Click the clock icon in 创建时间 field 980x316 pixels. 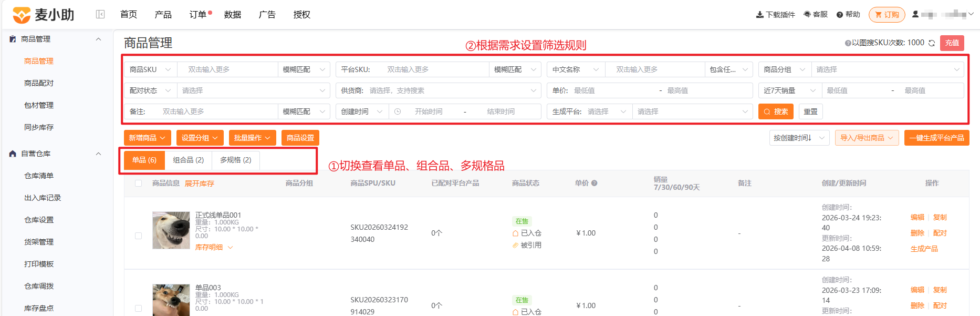tap(398, 111)
